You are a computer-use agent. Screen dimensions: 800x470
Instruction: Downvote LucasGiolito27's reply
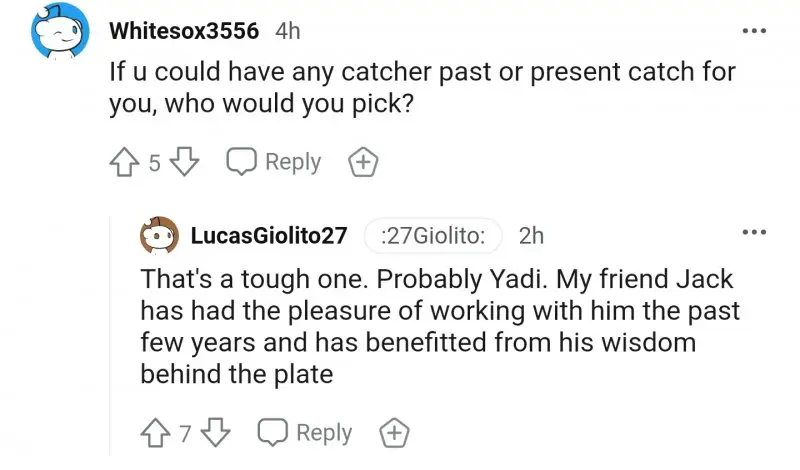[217, 433]
